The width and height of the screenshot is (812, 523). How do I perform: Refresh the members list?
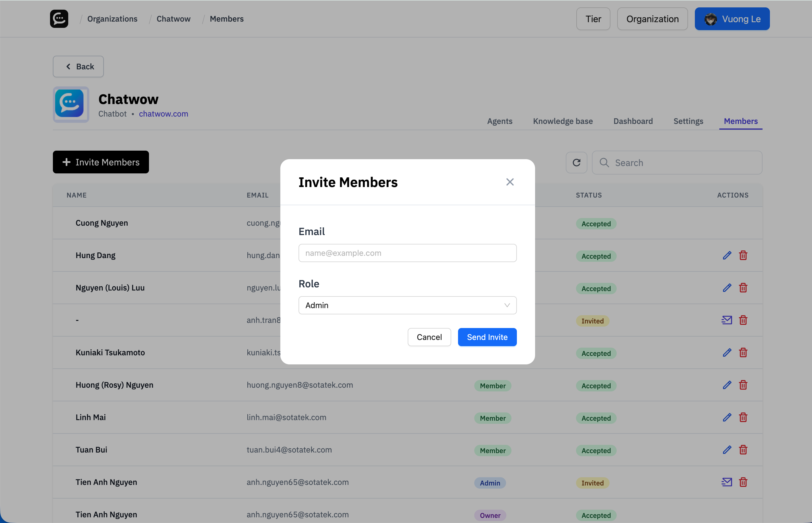576,162
